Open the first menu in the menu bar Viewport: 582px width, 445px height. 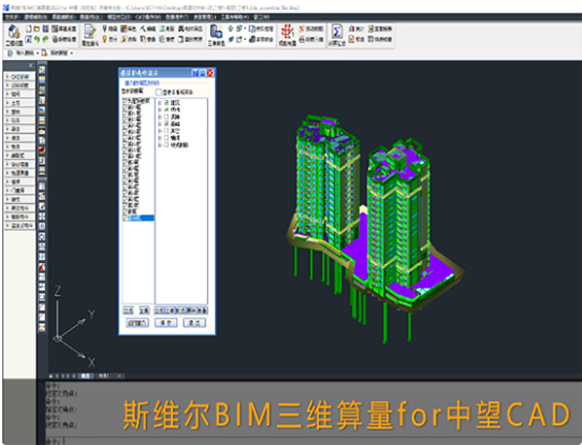12,17
